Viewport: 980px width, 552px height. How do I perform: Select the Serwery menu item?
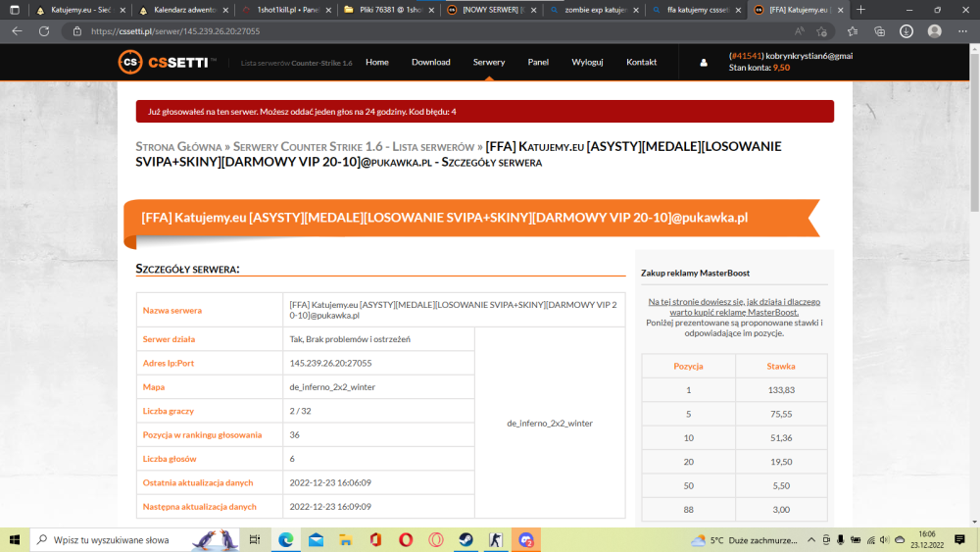(489, 62)
